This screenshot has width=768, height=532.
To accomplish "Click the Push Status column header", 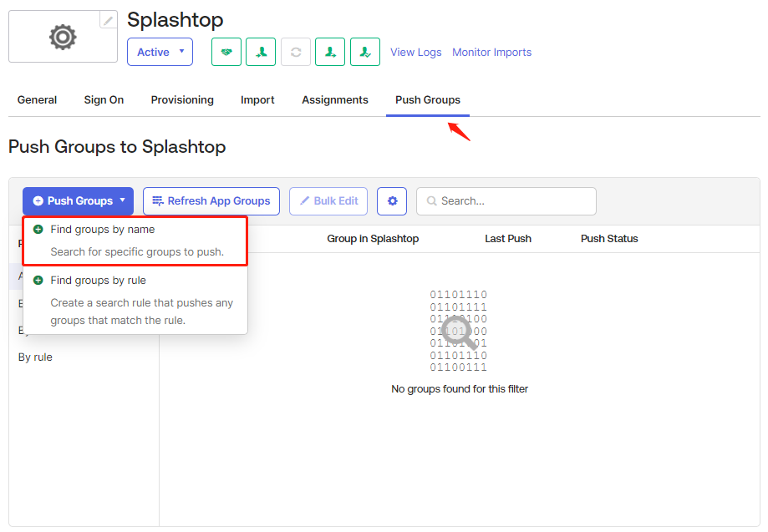I will [x=609, y=239].
